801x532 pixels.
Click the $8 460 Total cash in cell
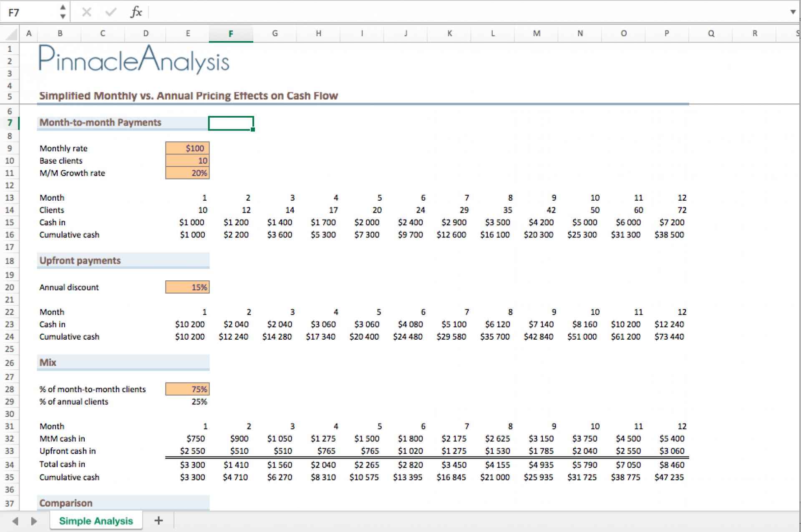click(x=667, y=465)
